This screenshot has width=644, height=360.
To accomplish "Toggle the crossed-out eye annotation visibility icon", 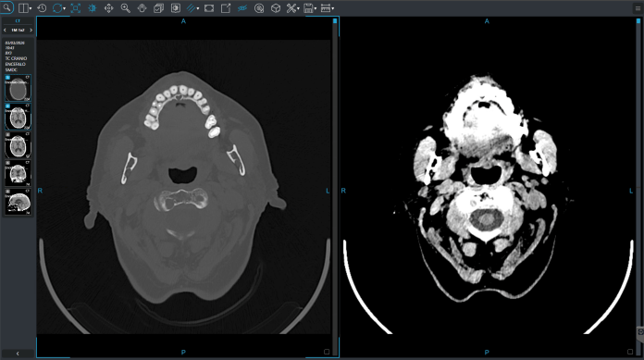I will [242, 7].
